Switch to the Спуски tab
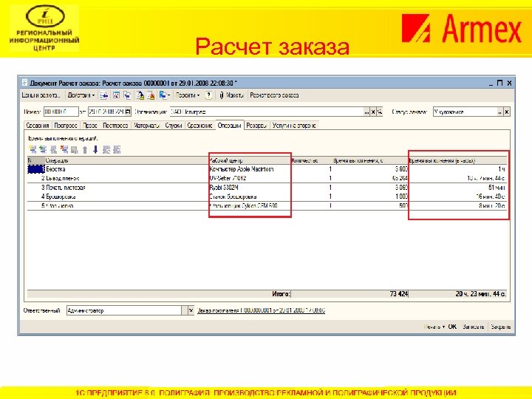 point(174,126)
